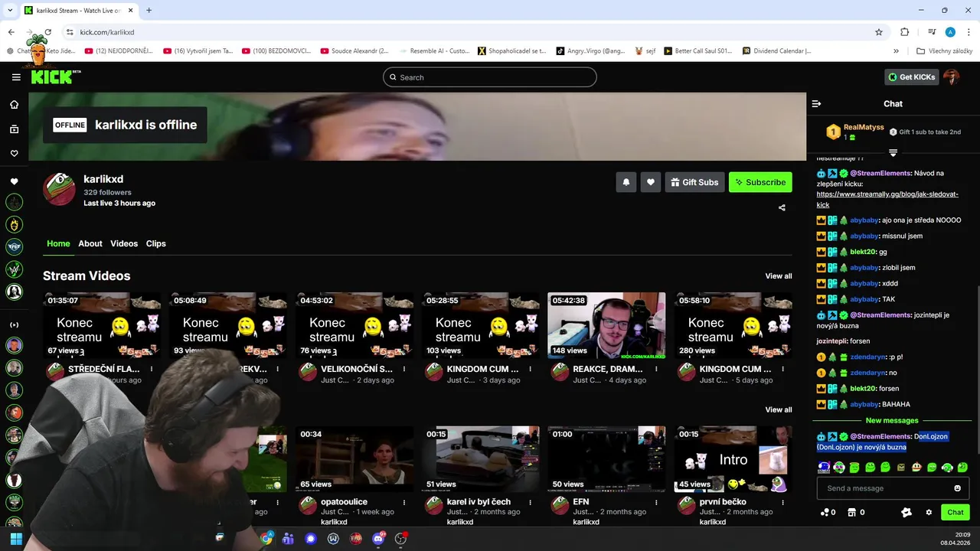
Task: Open the Better Call Saul S01 bookmark
Action: pyautogui.click(x=697, y=51)
